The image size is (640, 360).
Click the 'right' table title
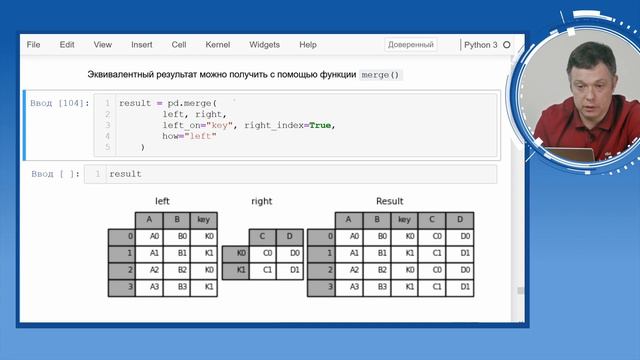262,201
